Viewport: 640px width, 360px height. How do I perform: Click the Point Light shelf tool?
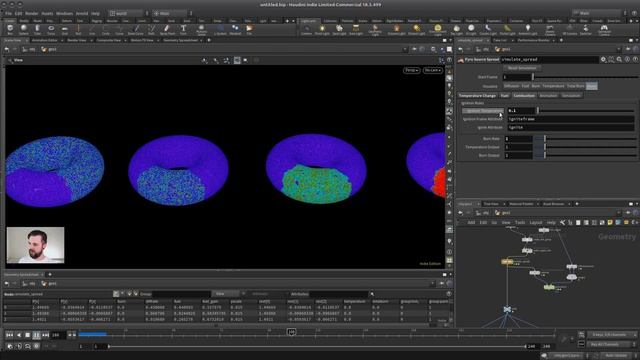pos(322,29)
